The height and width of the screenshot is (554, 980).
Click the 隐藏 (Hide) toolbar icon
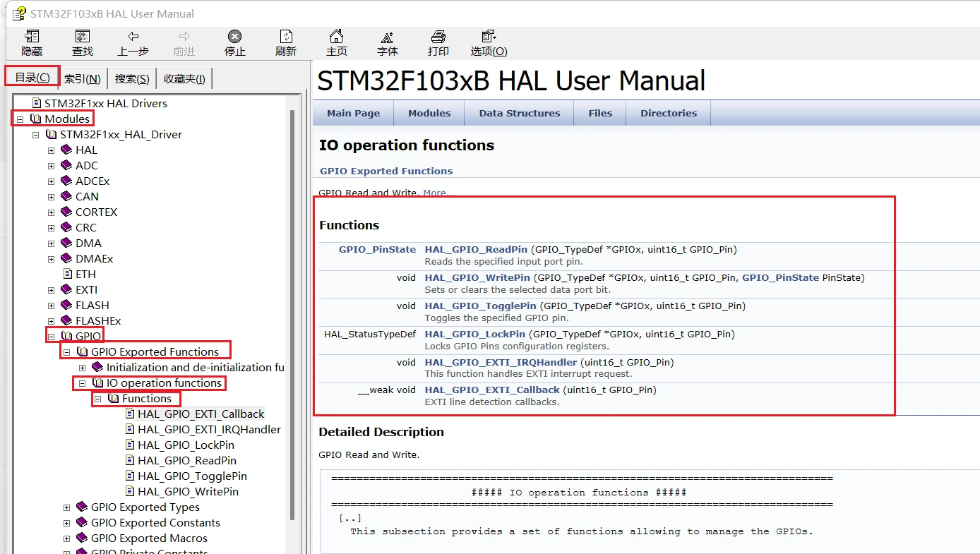pos(32,37)
